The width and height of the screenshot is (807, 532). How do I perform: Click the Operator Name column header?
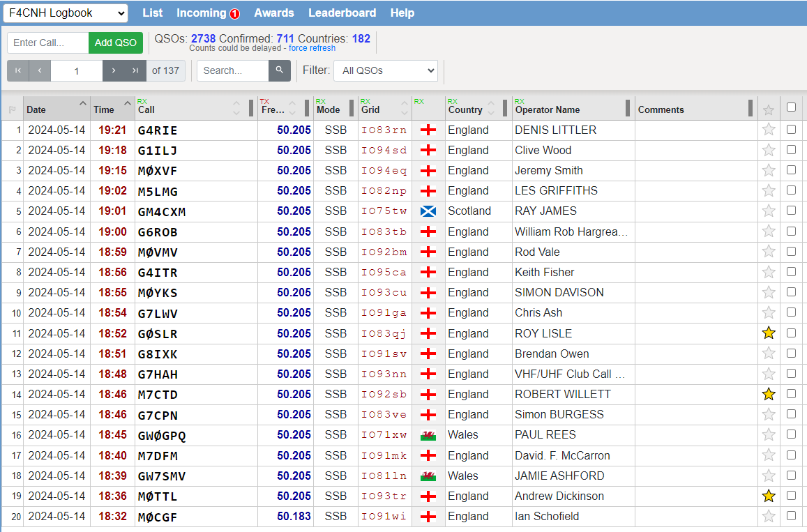pyautogui.click(x=573, y=109)
